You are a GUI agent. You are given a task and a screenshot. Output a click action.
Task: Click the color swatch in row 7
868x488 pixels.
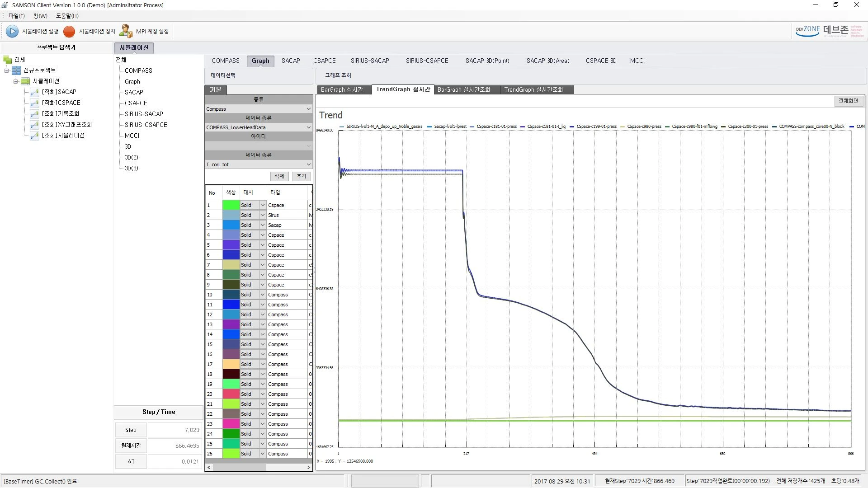(x=231, y=265)
